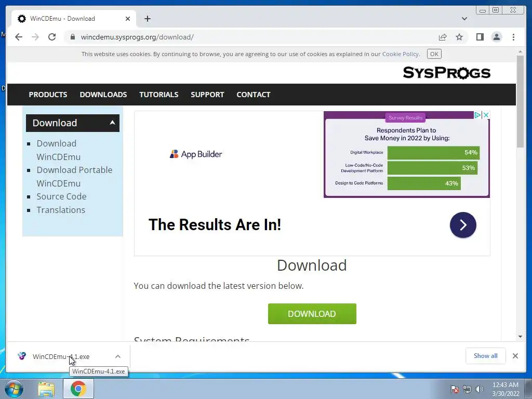Image resolution: width=532 pixels, height=399 pixels.
Task: Open the Windows Start menu
Action: (x=14, y=389)
